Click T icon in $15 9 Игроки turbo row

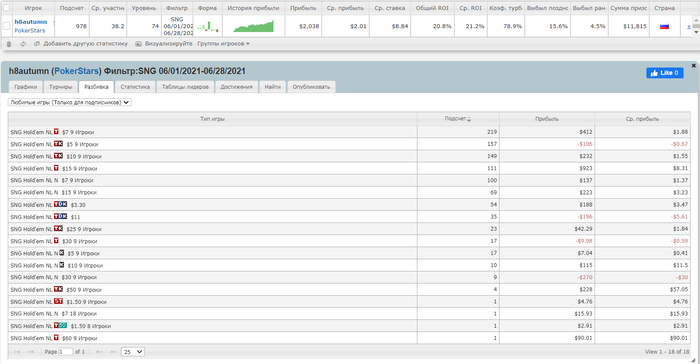tap(56, 168)
